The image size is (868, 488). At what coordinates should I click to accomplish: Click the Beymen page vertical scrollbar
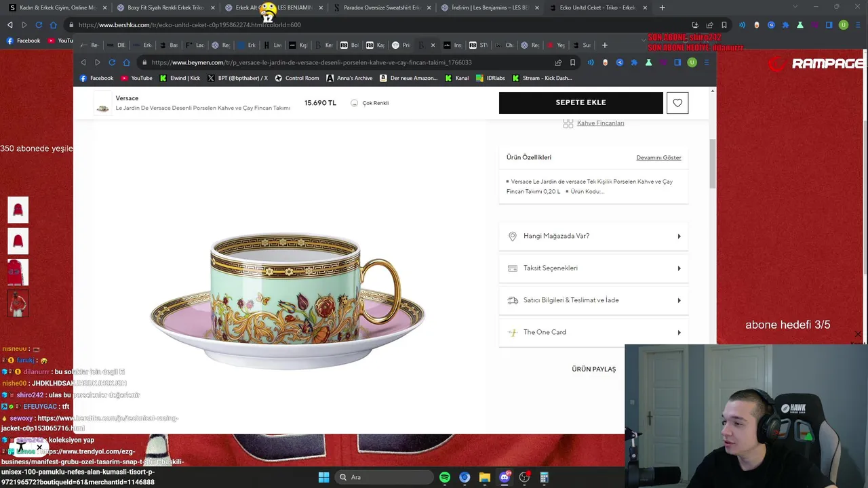(712, 164)
